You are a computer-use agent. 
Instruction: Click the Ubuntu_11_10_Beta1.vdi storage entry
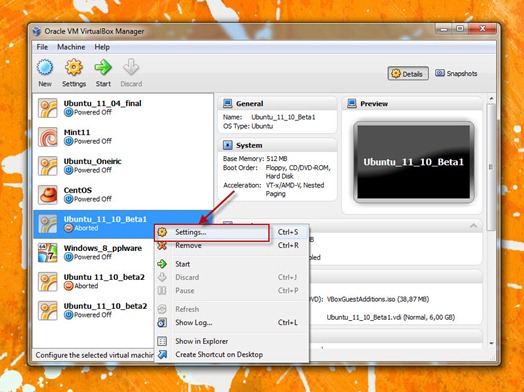coord(391,317)
